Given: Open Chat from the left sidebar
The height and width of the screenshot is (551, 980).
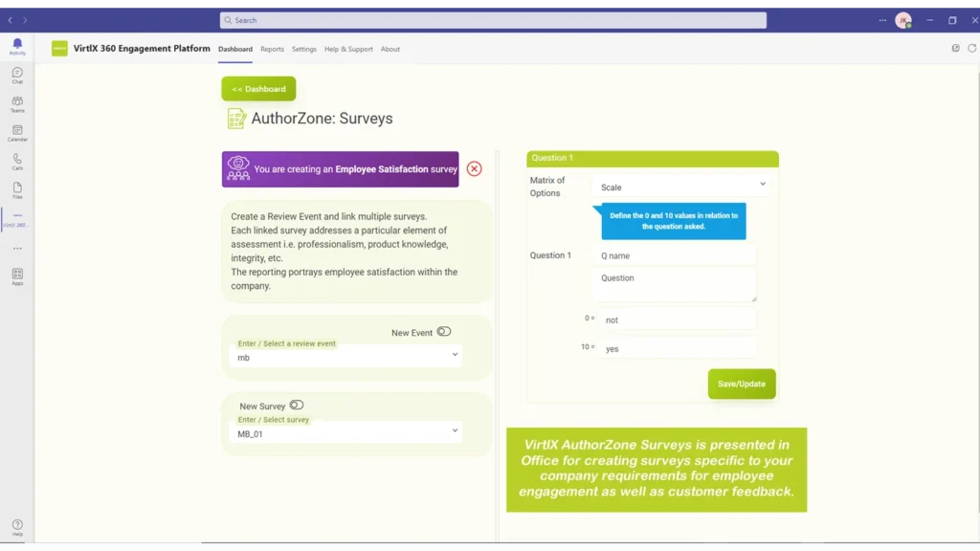Looking at the screenshot, I should click(x=17, y=76).
